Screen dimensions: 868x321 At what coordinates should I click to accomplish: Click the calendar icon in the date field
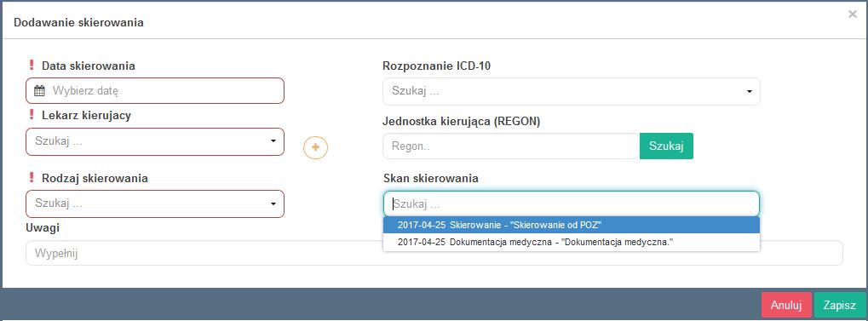tap(39, 91)
